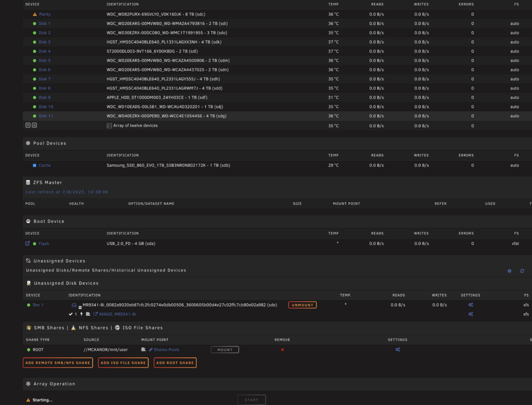Click the disc icon beside ISO File Shares
Viewport: 532px width, 405px height.
tap(118, 328)
